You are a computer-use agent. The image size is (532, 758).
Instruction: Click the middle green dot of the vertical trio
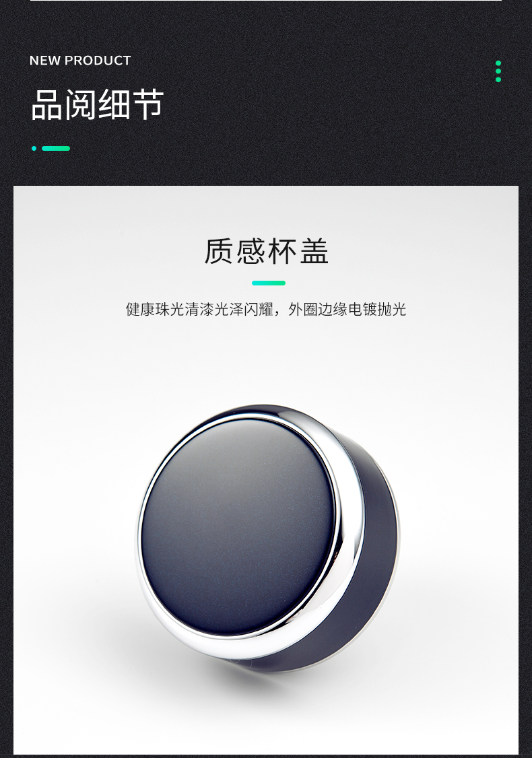[x=498, y=71]
